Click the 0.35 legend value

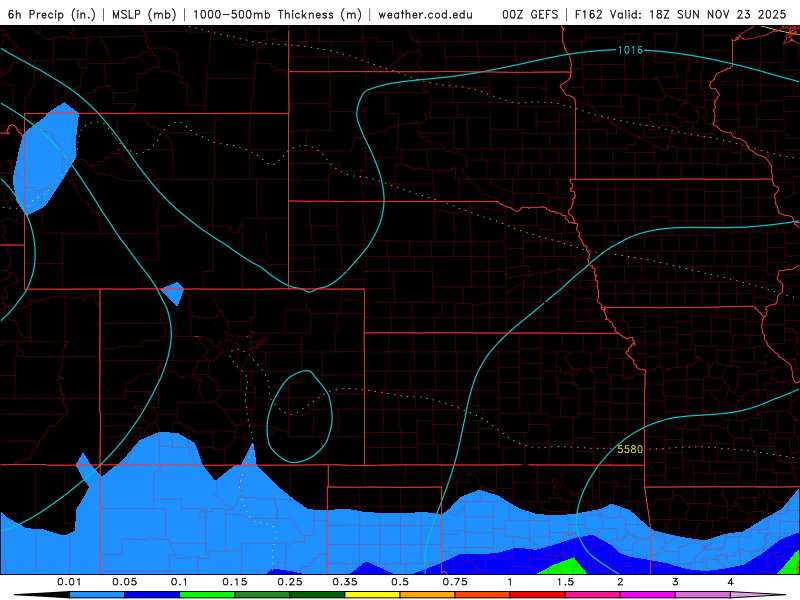(x=345, y=582)
